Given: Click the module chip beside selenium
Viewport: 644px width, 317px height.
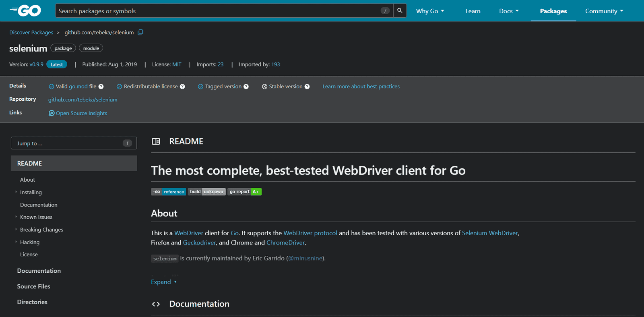Looking at the screenshot, I should coord(91,48).
